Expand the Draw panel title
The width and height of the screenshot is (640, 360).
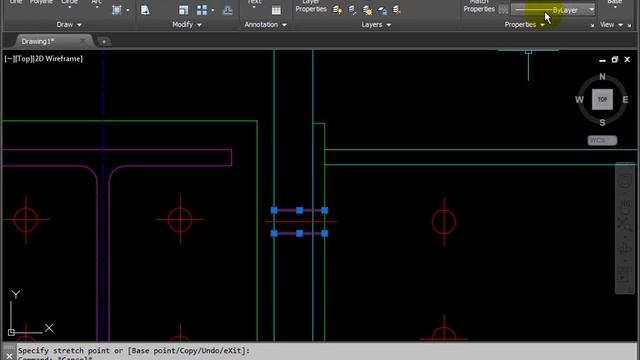coord(69,25)
